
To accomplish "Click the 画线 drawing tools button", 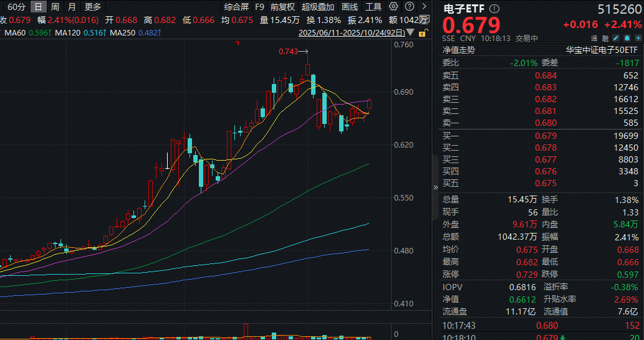I will [350, 7].
